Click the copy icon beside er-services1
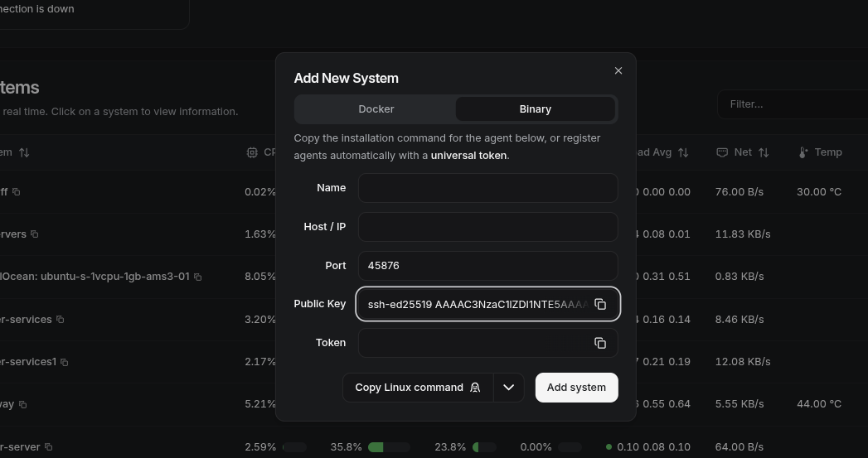 tap(64, 362)
